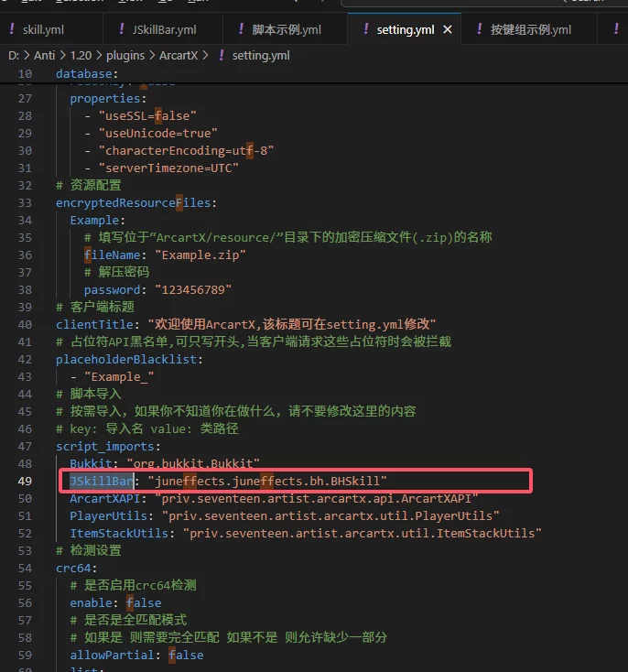Open the ArcartX breadcrumb folder
Image resolution: width=628 pixels, height=672 pixels.
point(179,55)
